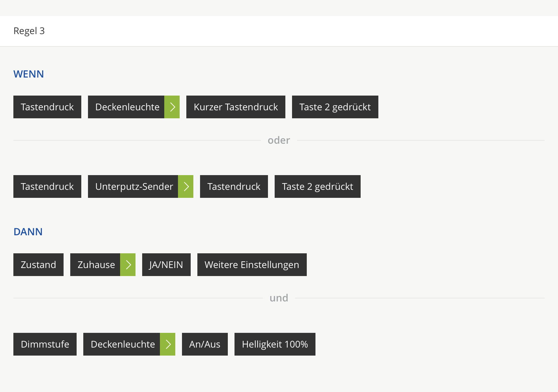Adjust the Helligkeit 100% setting

pyautogui.click(x=275, y=344)
